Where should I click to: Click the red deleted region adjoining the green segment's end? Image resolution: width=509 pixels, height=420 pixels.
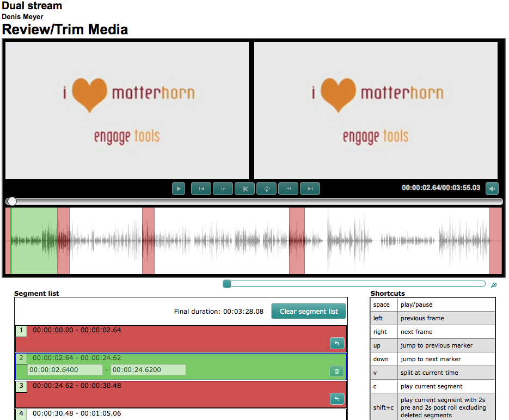[63, 241]
